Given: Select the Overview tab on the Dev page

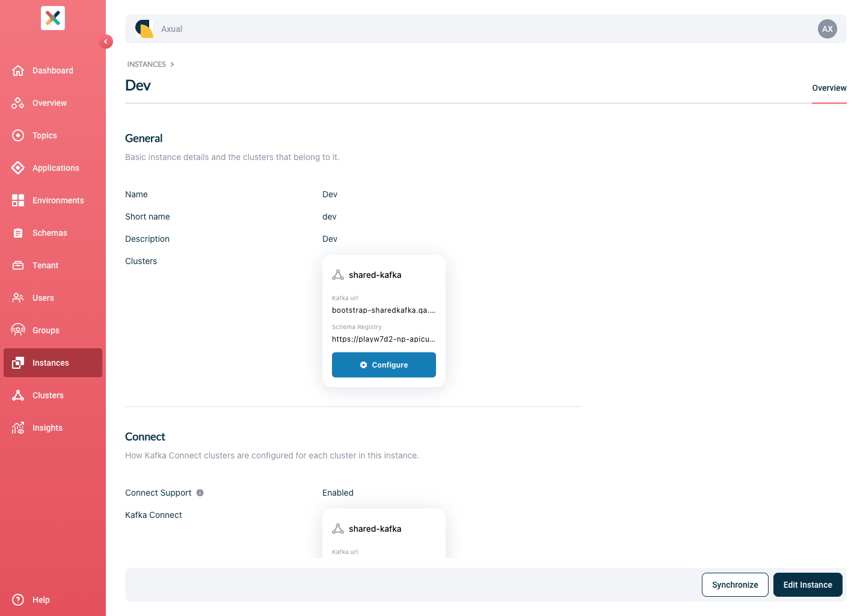Looking at the screenshot, I should click(x=829, y=88).
